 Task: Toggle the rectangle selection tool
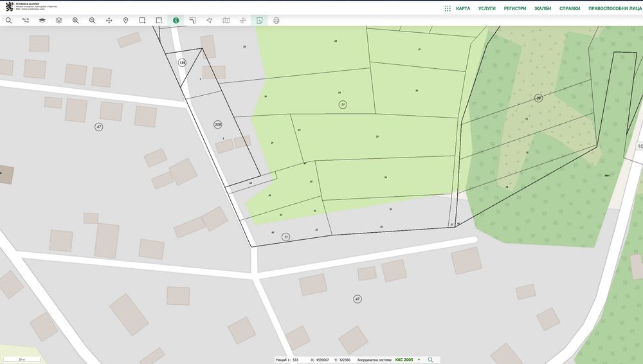[x=142, y=21]
